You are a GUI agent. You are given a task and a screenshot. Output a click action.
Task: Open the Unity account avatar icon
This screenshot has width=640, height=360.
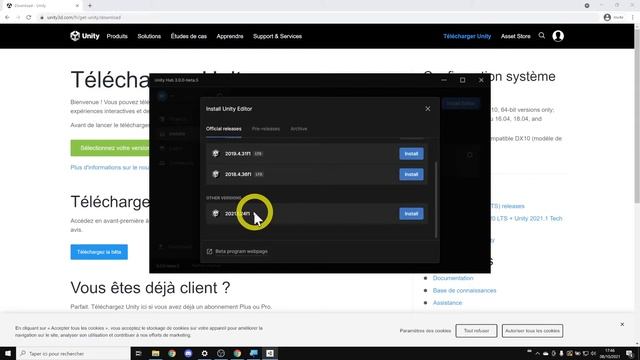tap(558, 36)
